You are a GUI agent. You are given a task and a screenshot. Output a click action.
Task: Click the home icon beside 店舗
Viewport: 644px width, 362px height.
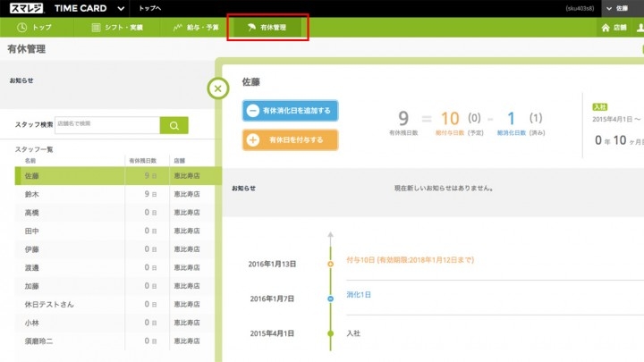pyautogui.click(x=606, y=28)
